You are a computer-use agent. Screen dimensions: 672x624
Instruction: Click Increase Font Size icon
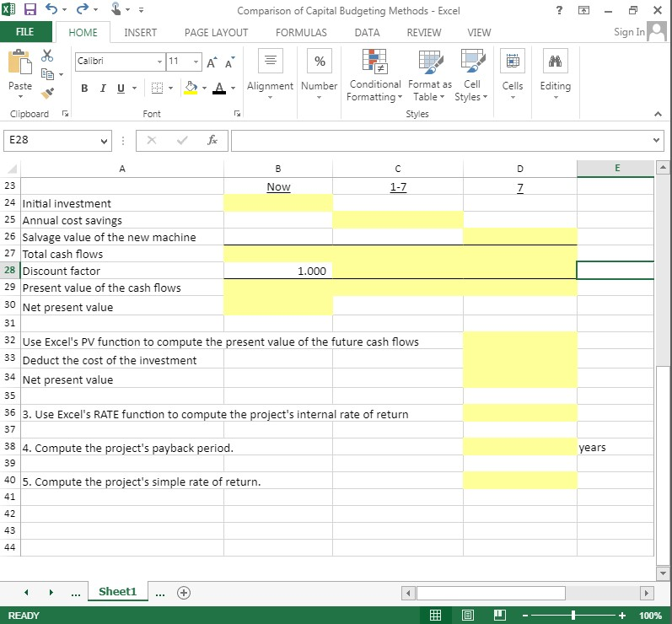[212, 62]
